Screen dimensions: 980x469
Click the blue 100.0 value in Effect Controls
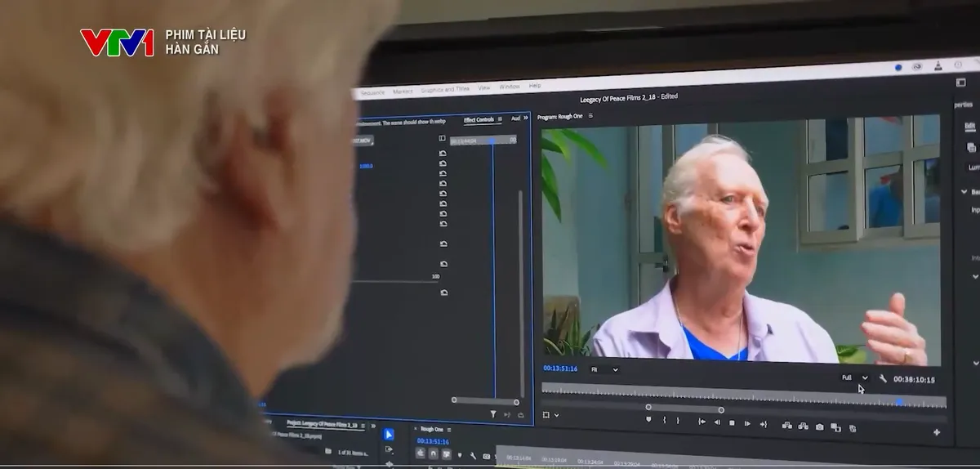[x=366, y=166]
